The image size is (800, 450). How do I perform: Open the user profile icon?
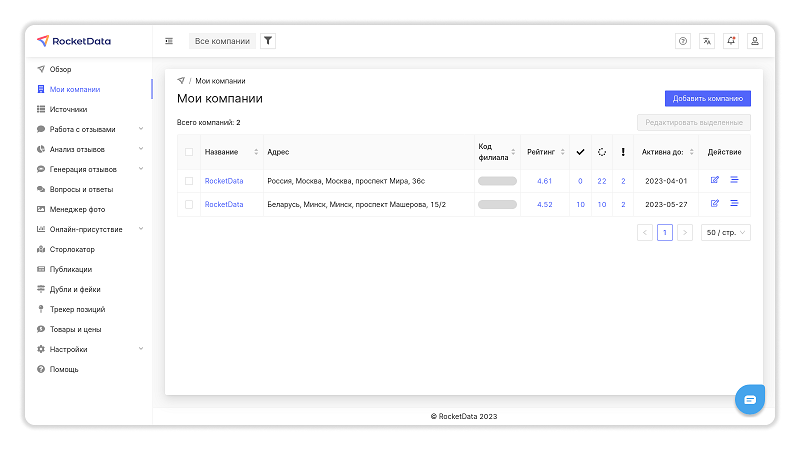point(755,41)
